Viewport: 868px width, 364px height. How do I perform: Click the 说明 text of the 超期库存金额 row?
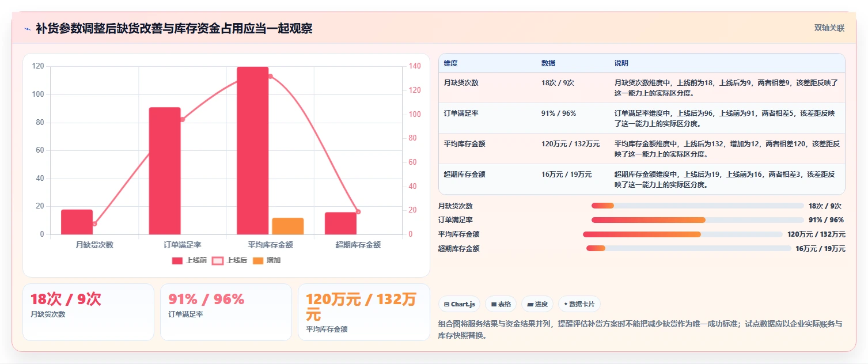click(726, 179)
